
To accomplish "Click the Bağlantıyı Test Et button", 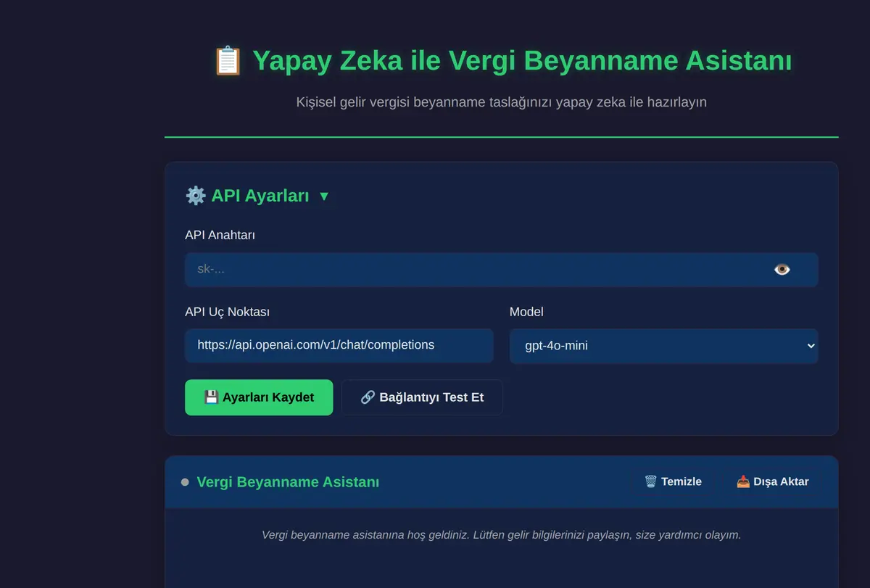I will coord(422,397).
